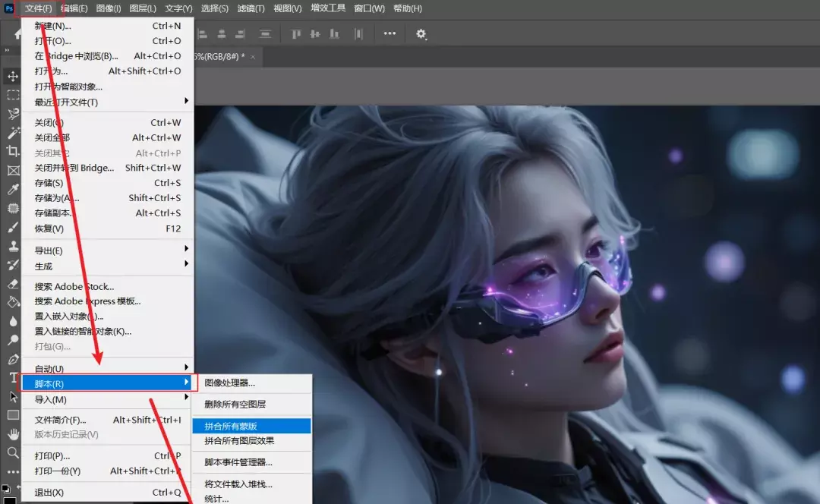This screenshot has height=504, width=820.
Task: Click the align top edges icon
Action: point(297,34)
